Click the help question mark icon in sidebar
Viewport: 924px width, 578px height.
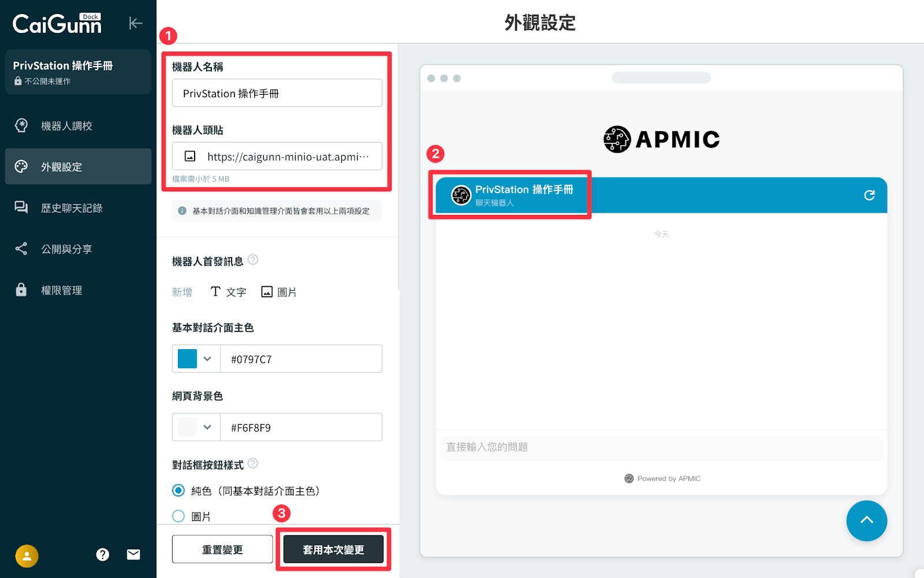[103, 555]
